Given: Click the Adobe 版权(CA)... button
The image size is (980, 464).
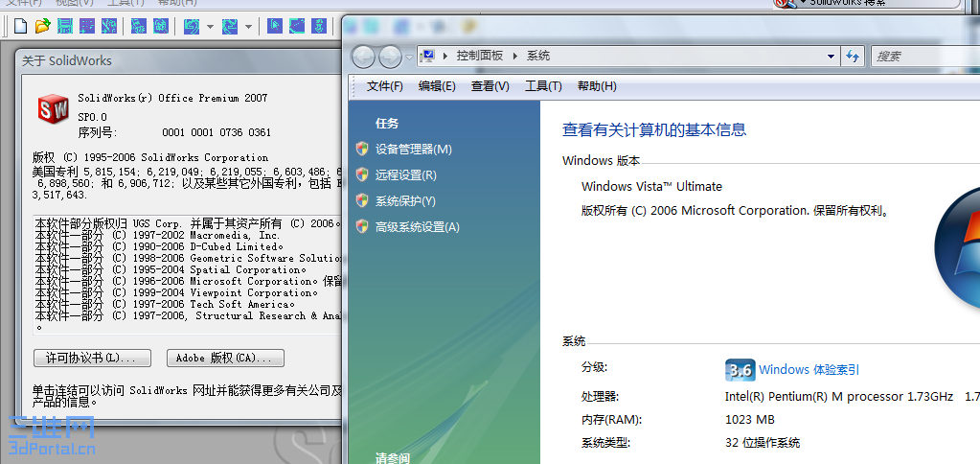Looking at the screenshot, I should coord(226,359).
